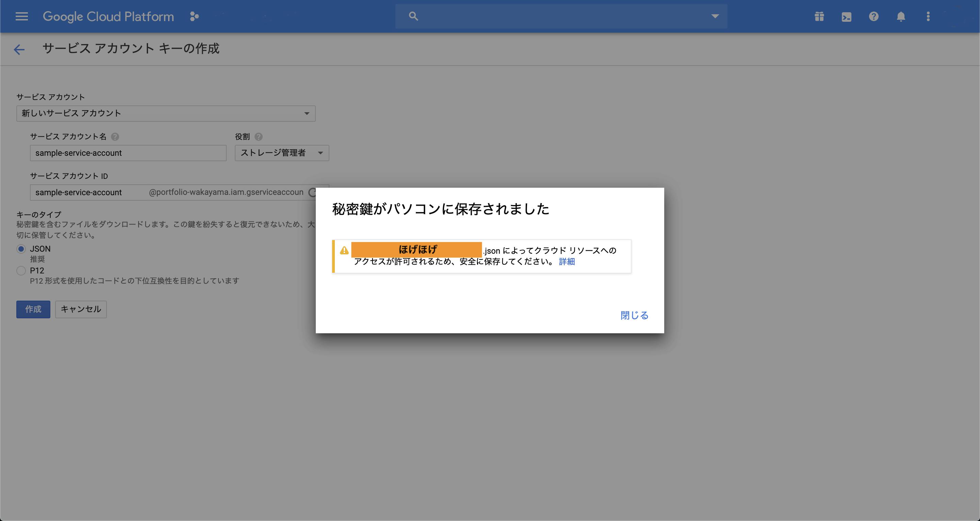Select the P12 key type radio
This screenshot has height=521, width=980.
tap(21, 271)
